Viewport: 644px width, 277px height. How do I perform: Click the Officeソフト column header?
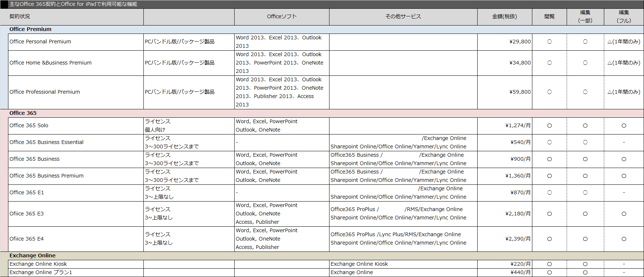[282, 17]
